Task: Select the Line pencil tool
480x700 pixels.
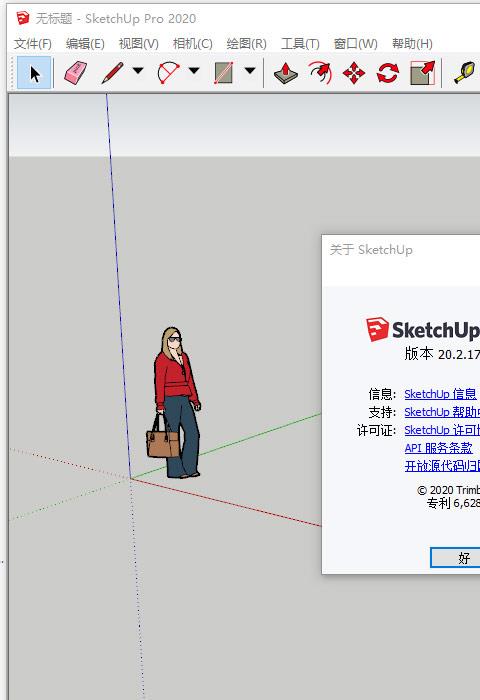Action: pyautogui.click(x=112, y=73)
